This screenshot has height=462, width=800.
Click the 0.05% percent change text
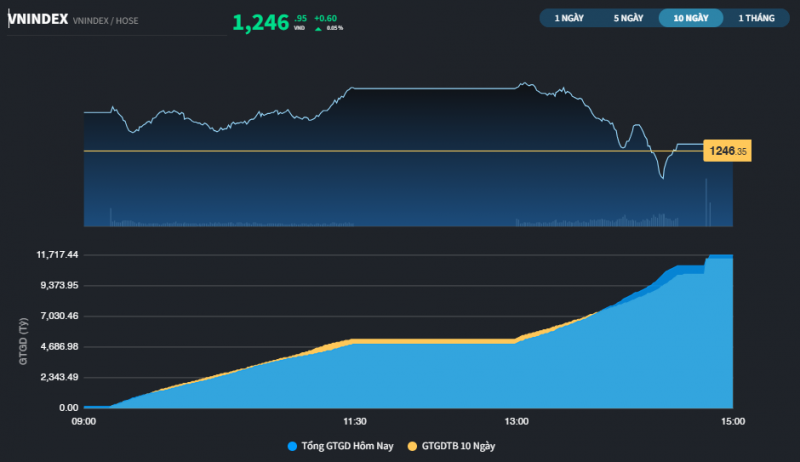tap(334, 28)
